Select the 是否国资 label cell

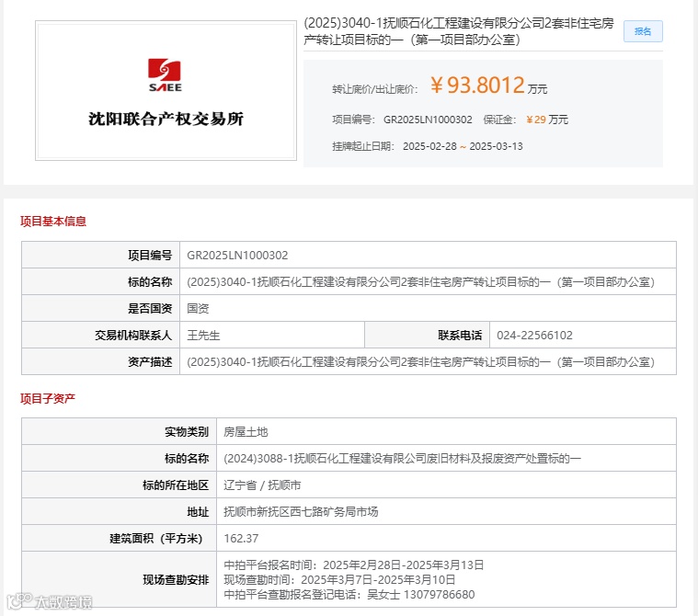tap(100, 308)
